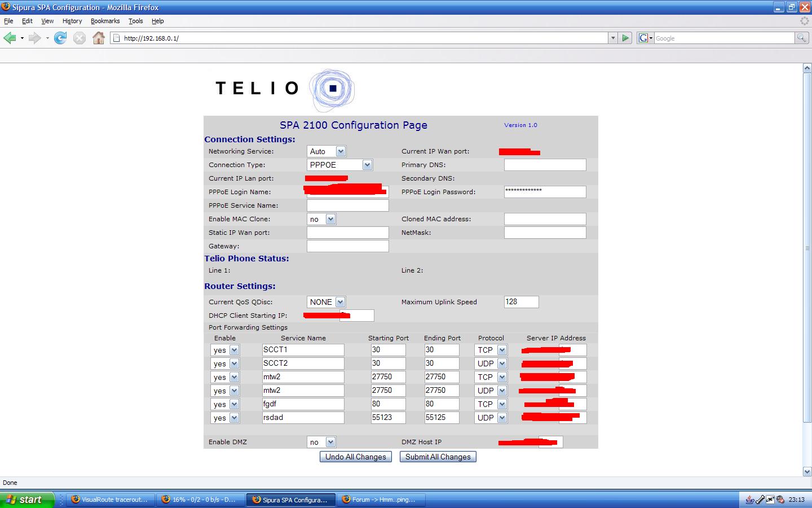Click the PPPoE Service Name field

click(x=348, y=205)
